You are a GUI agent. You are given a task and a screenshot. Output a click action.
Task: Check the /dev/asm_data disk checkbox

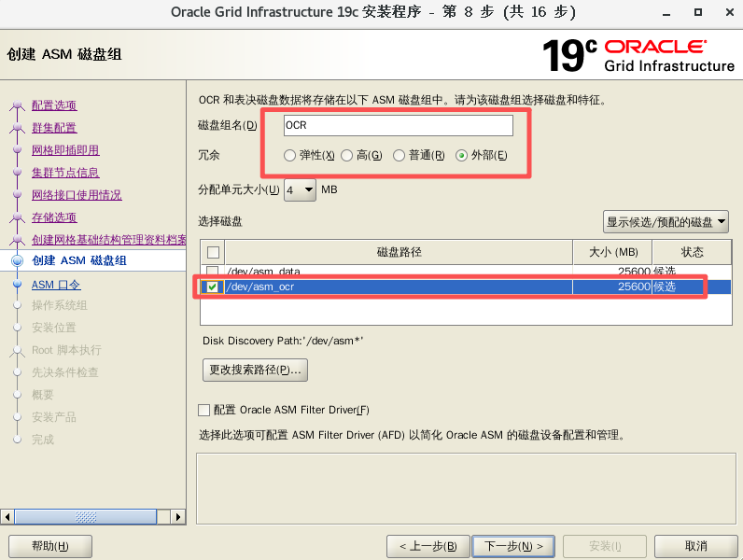point(212,271)
